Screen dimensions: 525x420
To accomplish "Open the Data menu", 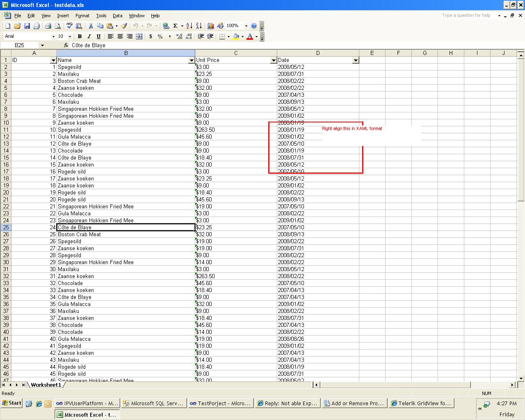I will tap(118, 16).
